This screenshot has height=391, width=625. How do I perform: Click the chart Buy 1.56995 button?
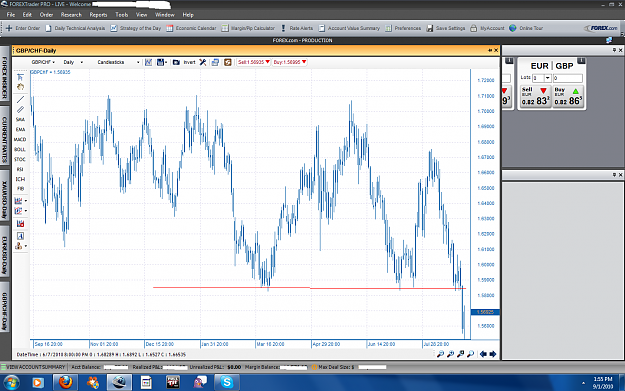click(x=289, y=62)
